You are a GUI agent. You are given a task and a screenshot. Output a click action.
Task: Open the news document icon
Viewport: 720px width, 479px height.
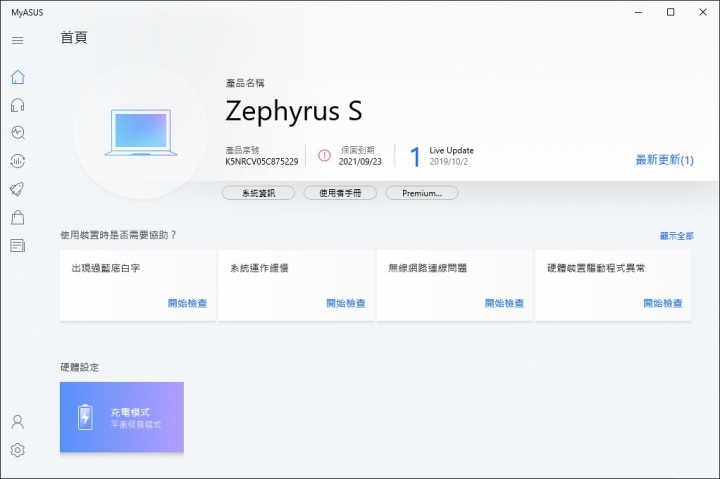coord(17,246)
